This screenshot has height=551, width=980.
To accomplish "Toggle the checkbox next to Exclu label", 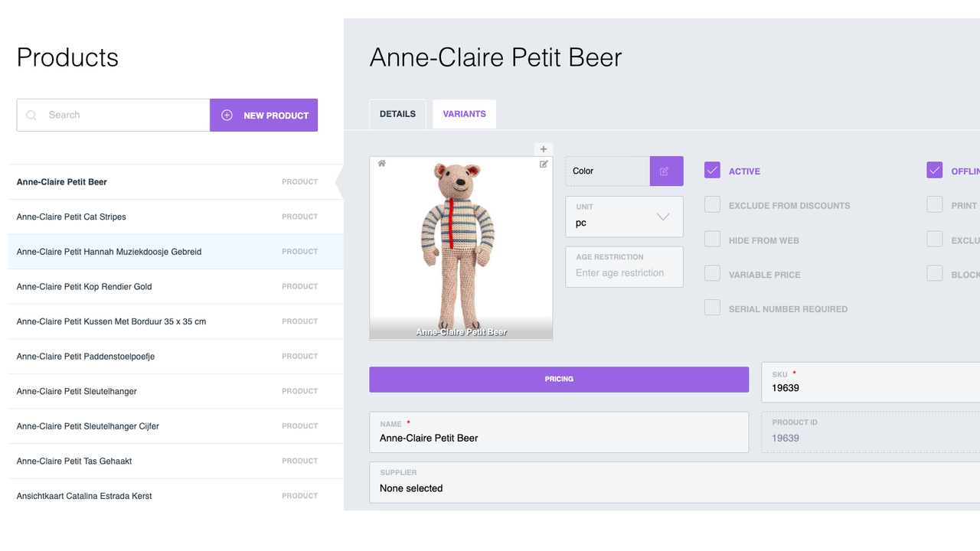I will point(934,239).
